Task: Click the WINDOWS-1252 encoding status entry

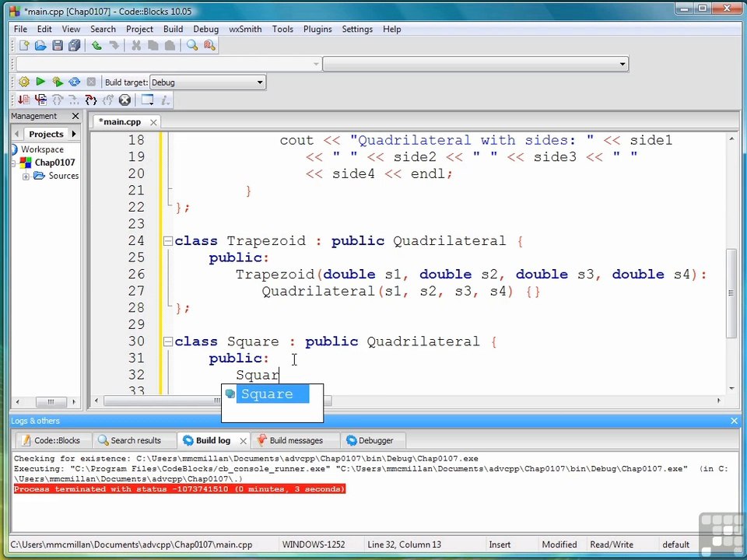Action: click(314, 544)
